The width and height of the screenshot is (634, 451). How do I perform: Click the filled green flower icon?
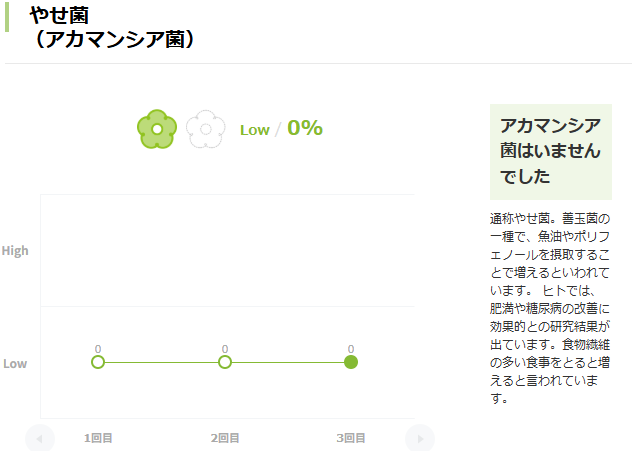coord(157,129)
